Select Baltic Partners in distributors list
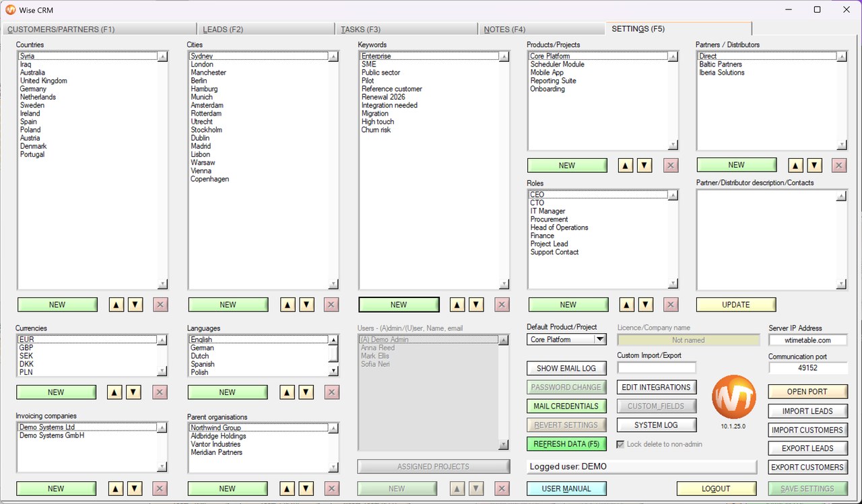The image size is (862, 504). [x=721, y=65]
